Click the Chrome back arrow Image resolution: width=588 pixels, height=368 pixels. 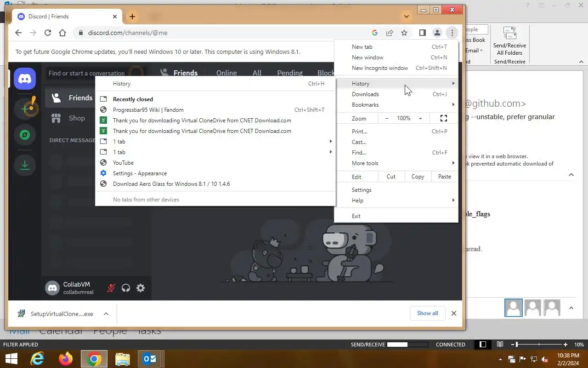pos(18,33)
